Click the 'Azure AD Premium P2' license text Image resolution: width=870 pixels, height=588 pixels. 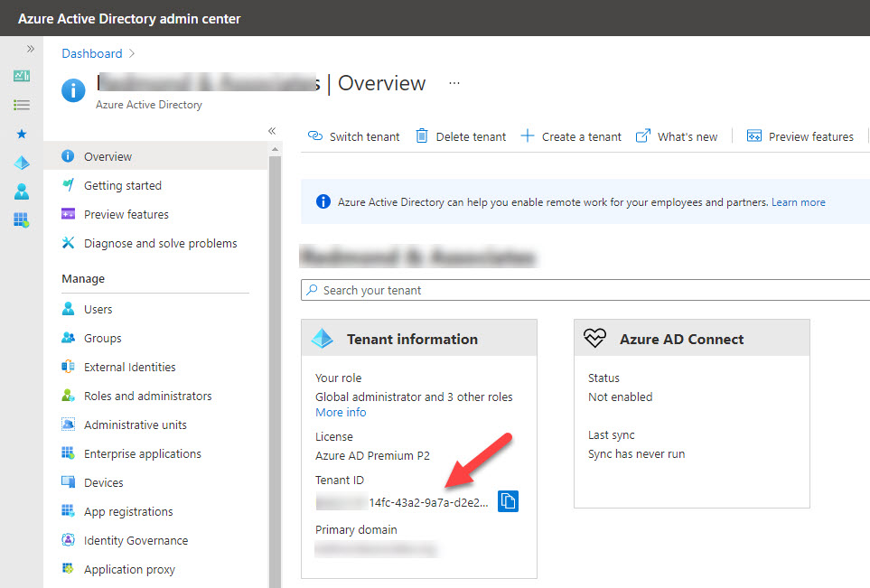(372, 455)
